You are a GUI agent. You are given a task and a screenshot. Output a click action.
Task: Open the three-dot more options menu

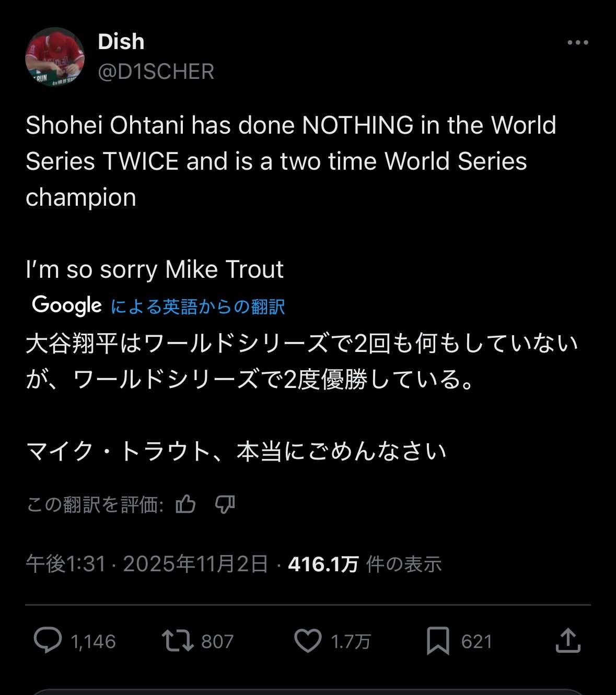tap(577, 43)
